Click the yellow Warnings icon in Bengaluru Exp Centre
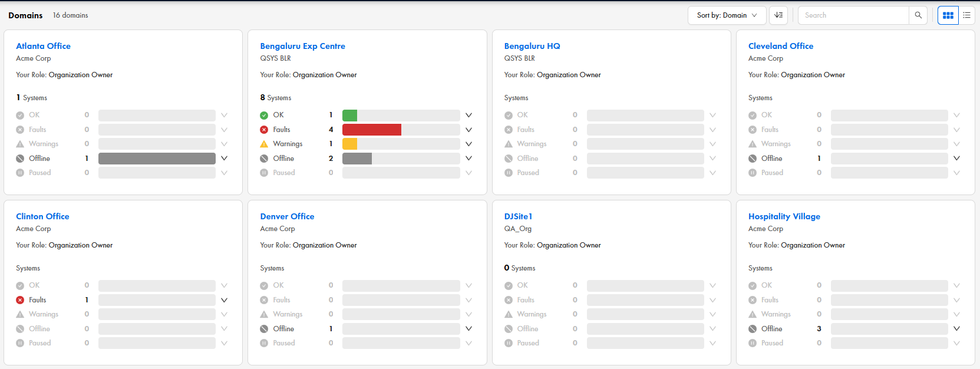 [x=264, y=144]
